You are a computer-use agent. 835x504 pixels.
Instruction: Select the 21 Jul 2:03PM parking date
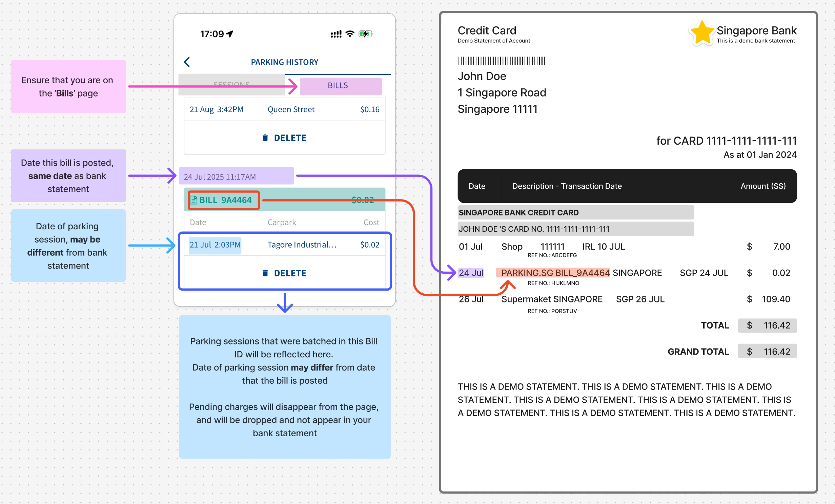click(x=215, y=245)
